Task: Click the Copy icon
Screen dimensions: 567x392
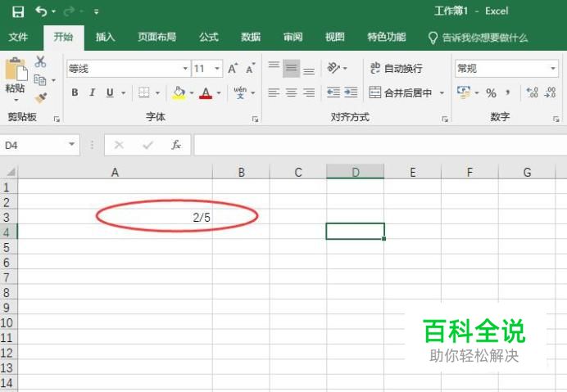Action: pyautogui.click(x=40, y=80)
